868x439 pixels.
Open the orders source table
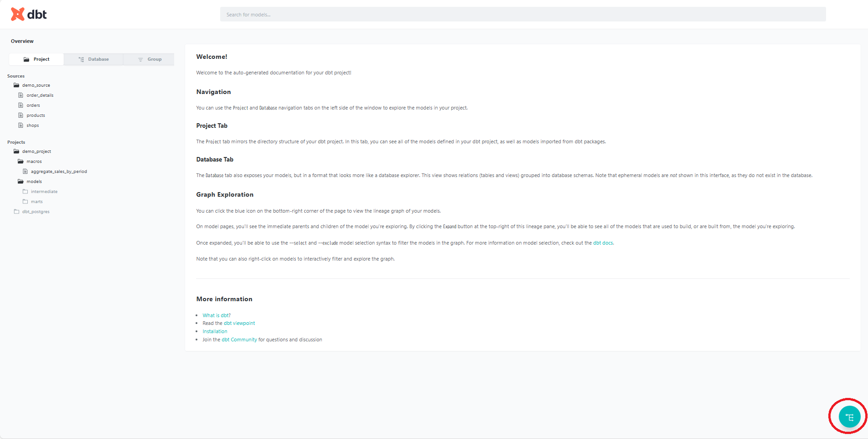(33, 105)
